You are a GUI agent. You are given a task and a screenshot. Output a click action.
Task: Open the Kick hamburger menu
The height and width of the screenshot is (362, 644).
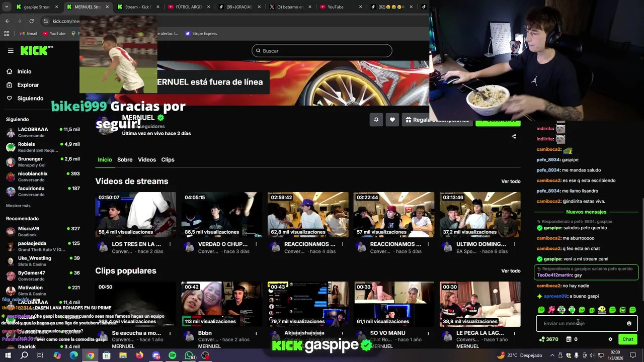pyautogui.click(x=11, y=51)
